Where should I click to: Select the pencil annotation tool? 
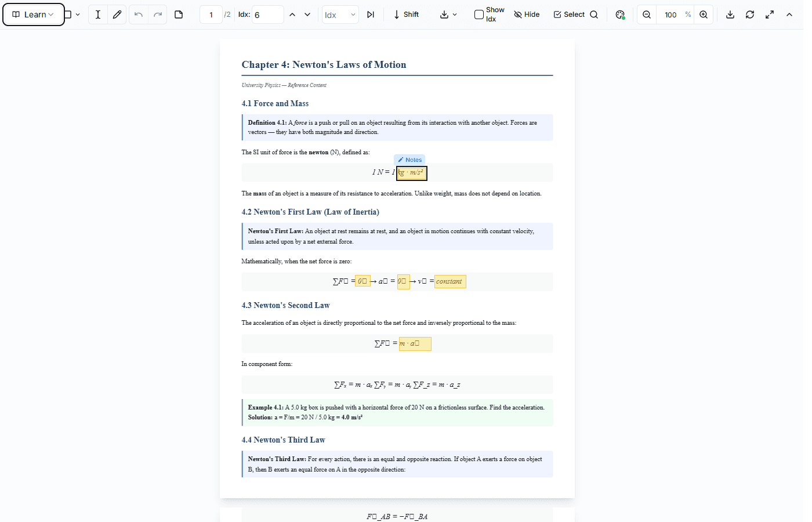(117, 14)
